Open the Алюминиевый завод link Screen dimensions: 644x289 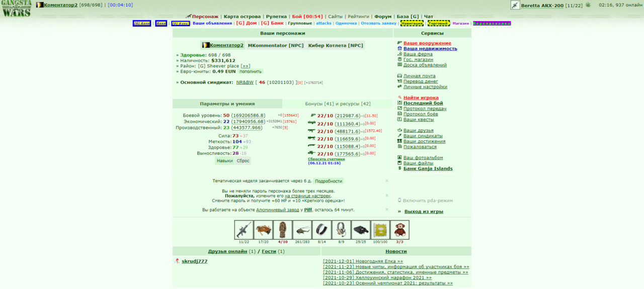coord(278,210)
